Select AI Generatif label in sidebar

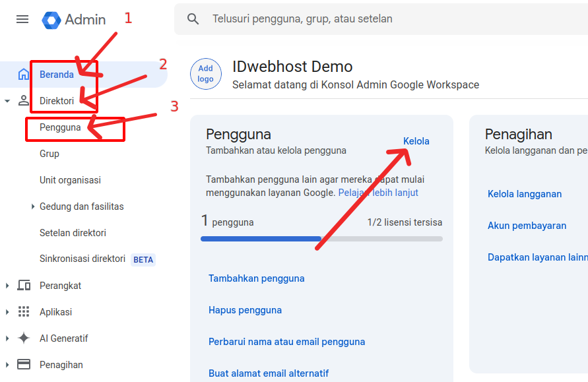tap(64, 338)
